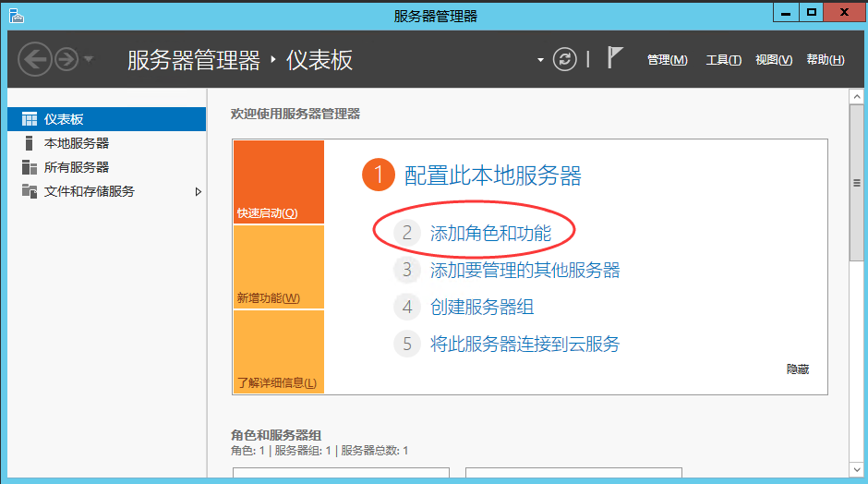The width and height of the screenshot is (868, 484).
Task: Open the 视图(V) menu
Action: (774, 60)
